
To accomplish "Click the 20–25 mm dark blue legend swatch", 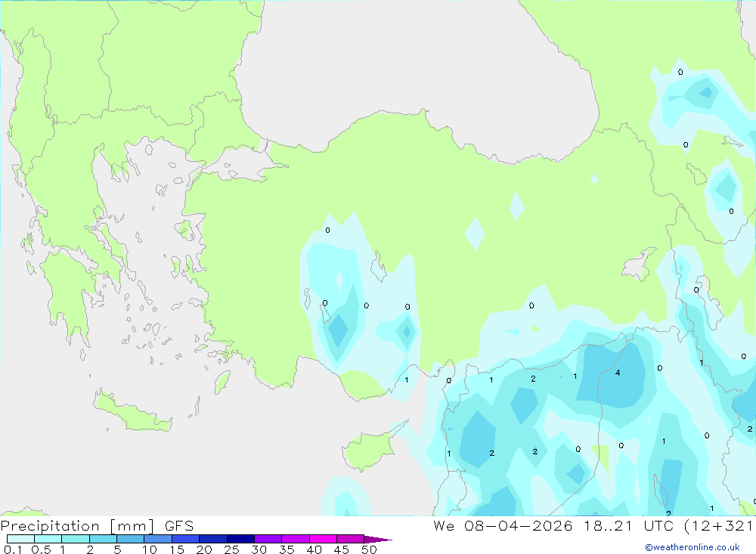I will [213, 539].
